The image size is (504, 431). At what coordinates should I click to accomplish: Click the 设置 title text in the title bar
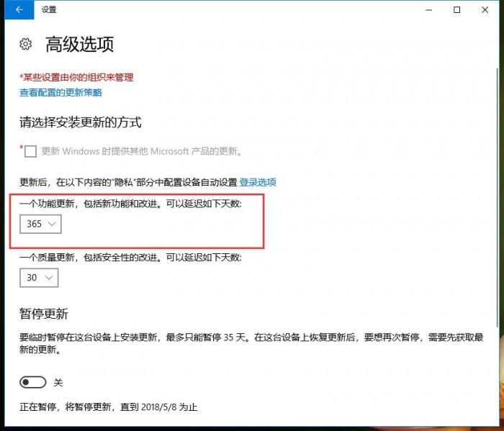(49, 9)
